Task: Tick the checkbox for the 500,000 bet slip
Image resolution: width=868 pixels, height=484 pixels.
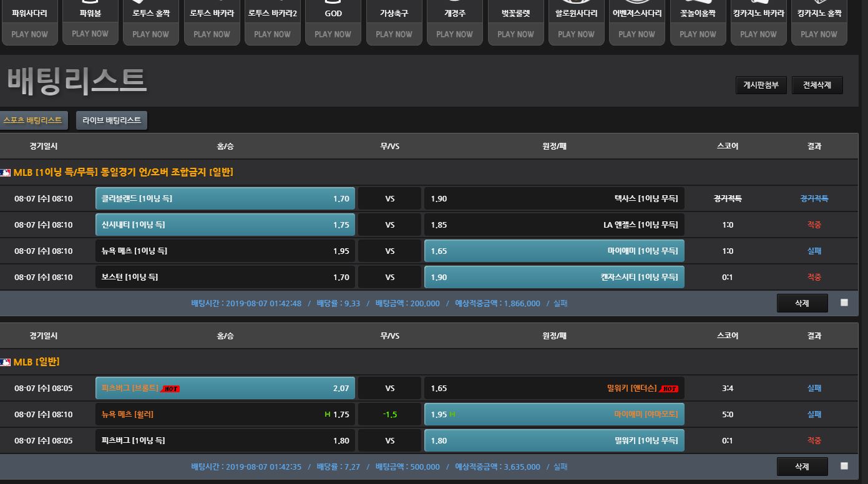Action: [844, 466]
